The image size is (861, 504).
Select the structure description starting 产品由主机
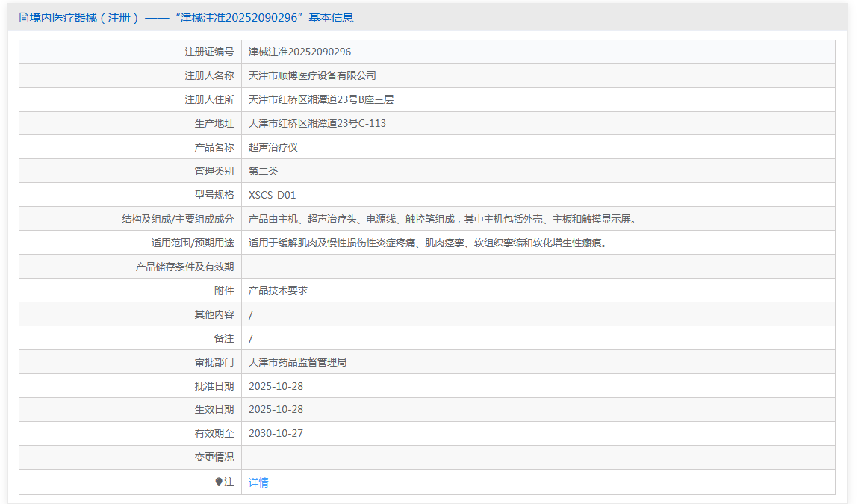pyautogui.click(x=444, y=219)
